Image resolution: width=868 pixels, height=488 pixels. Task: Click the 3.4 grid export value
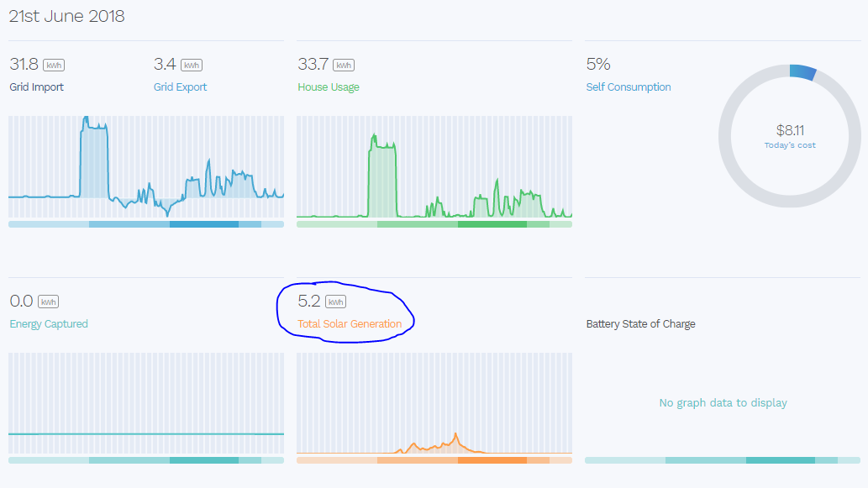165,64
